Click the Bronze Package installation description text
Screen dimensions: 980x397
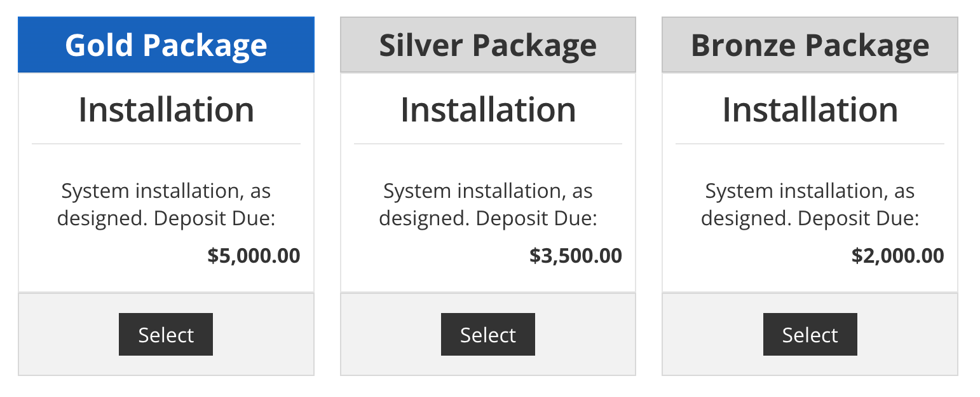click(x=810, y=204)
